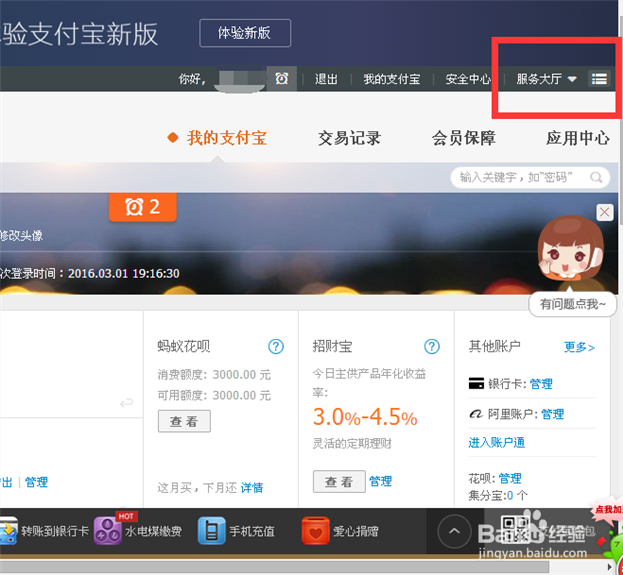Click the horizontal scrollbar at bottom

click(x=274, y=566)
